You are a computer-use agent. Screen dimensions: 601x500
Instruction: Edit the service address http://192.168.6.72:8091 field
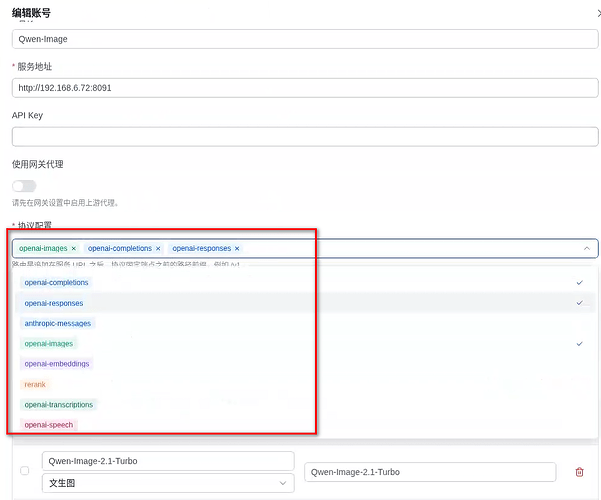pos(305,88)
